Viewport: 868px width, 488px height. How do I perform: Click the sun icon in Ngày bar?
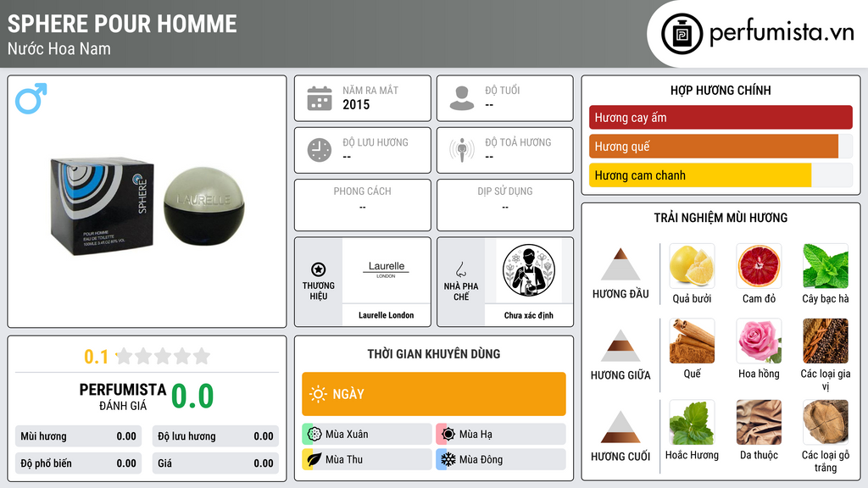pyautogui.click(x=319, y=394)
